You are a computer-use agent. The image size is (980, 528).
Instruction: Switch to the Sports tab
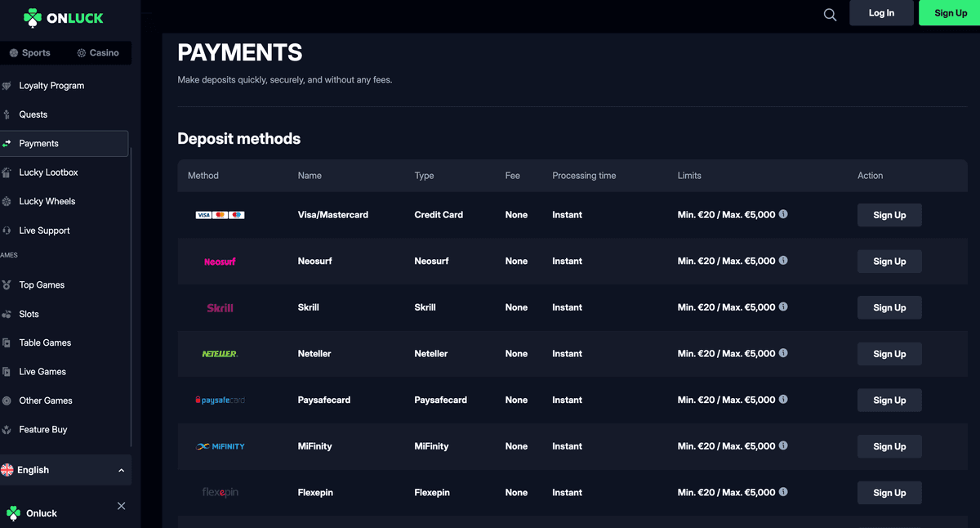[30, 52]
